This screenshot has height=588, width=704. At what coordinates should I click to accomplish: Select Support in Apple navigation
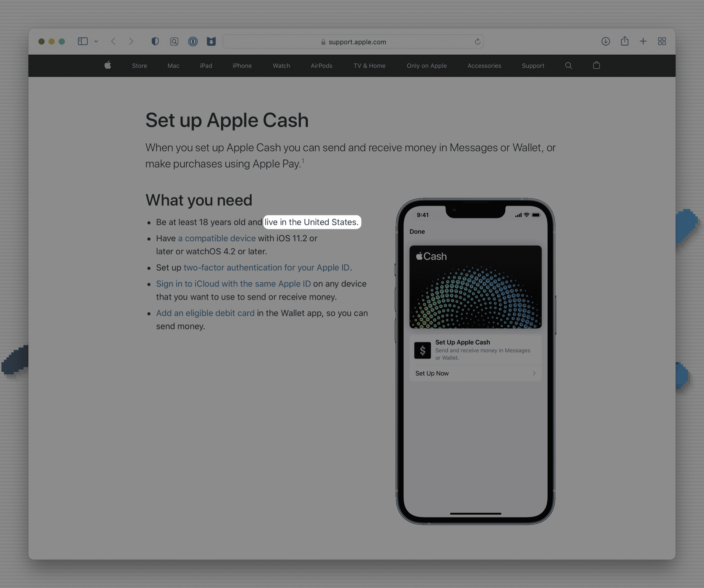point(533,66)
